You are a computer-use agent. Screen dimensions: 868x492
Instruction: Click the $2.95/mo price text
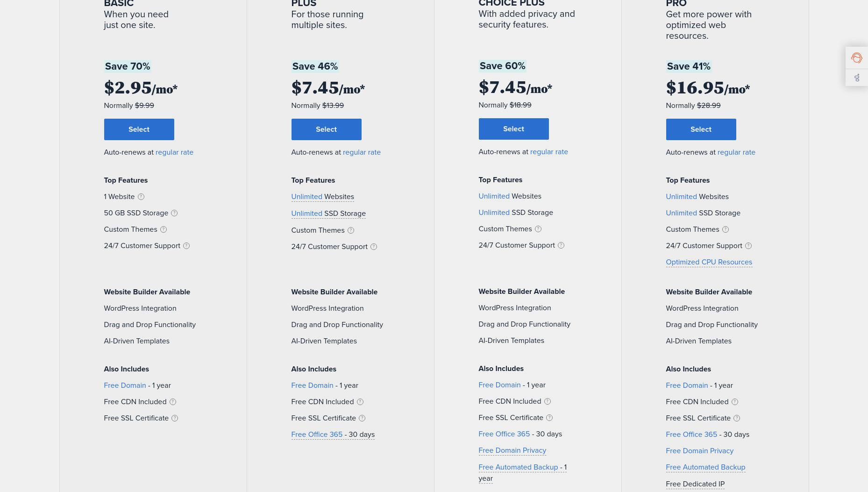[141, 88]
